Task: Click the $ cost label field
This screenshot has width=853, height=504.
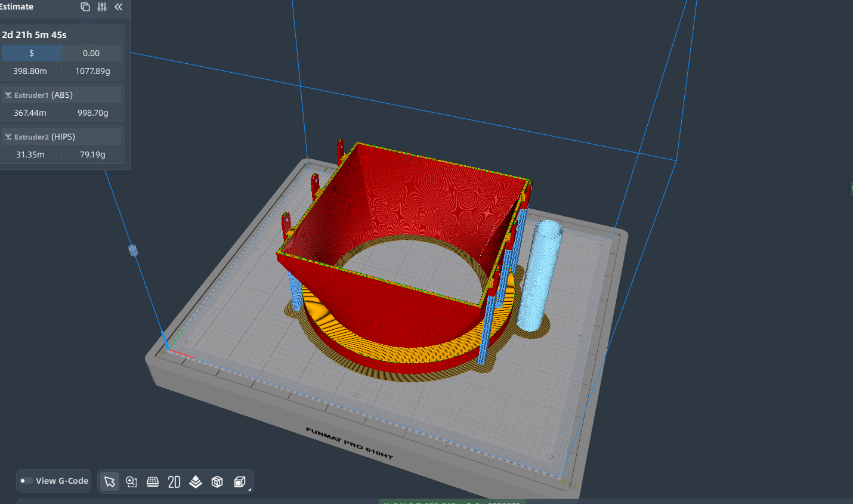Action: pyautogui.click(x=32, y=53)
